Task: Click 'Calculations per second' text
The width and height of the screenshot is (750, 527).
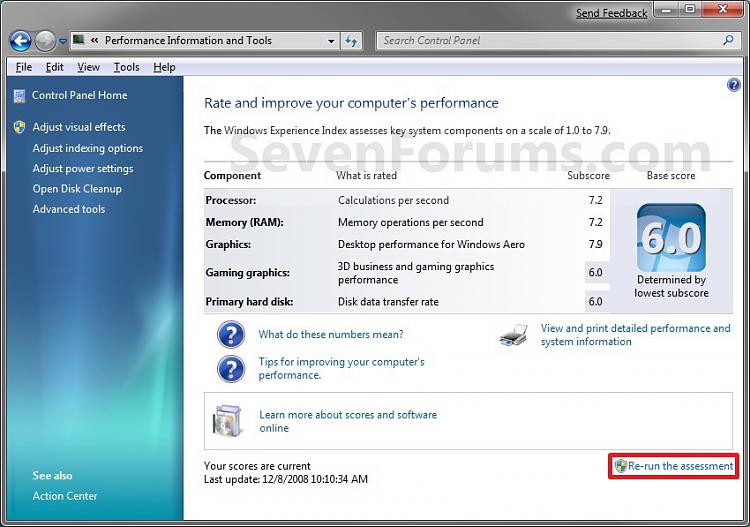Action: click(393, 200)
